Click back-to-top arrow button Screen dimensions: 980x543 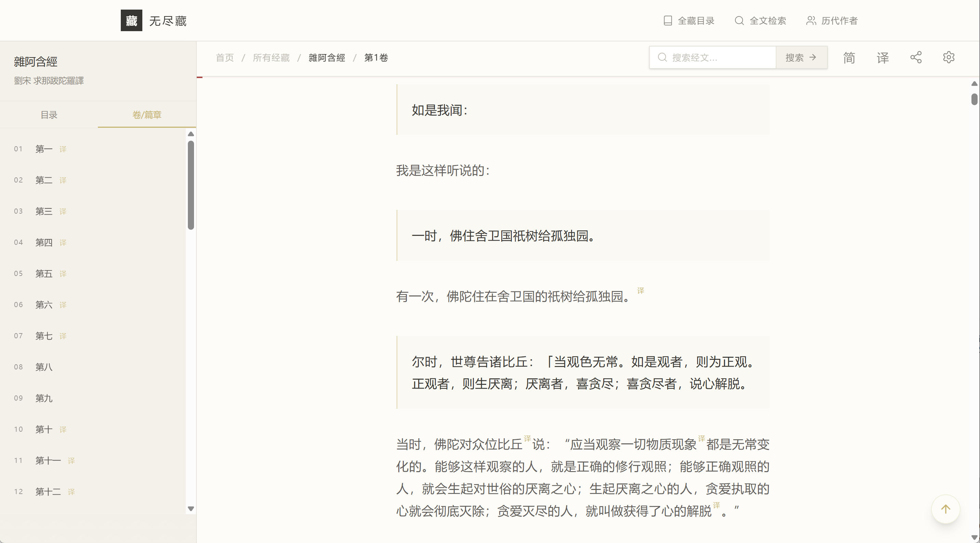[945, 509]
